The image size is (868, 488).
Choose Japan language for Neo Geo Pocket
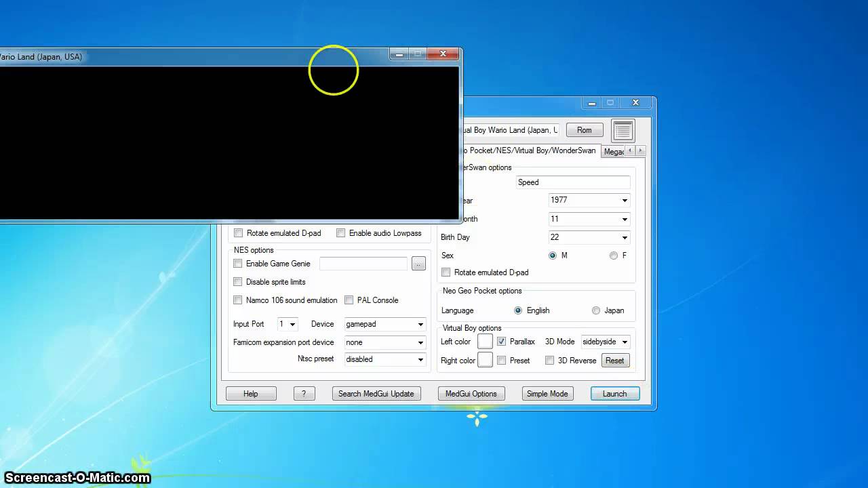[x=595, y=310]
